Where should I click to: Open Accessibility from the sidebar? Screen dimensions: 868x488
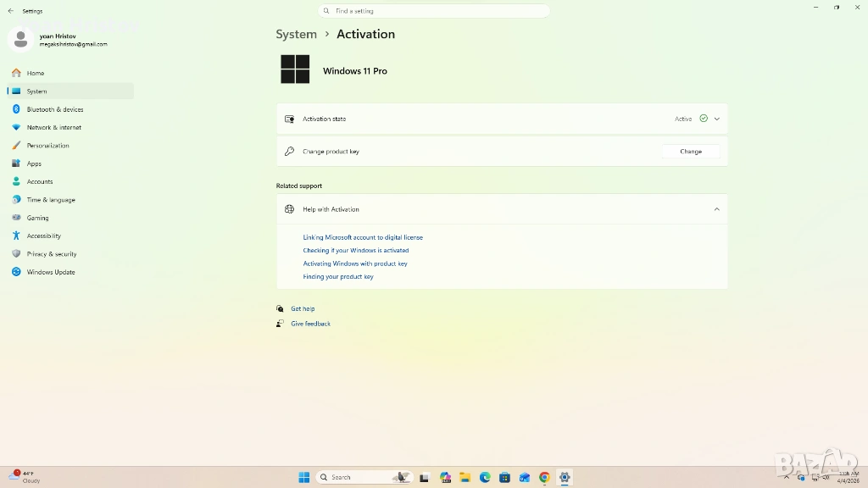43,236
